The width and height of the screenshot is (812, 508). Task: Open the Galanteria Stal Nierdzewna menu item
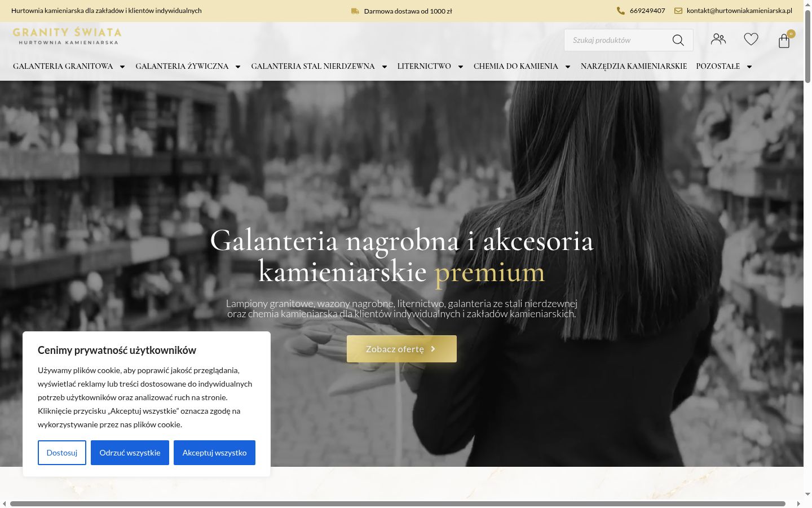313,66
